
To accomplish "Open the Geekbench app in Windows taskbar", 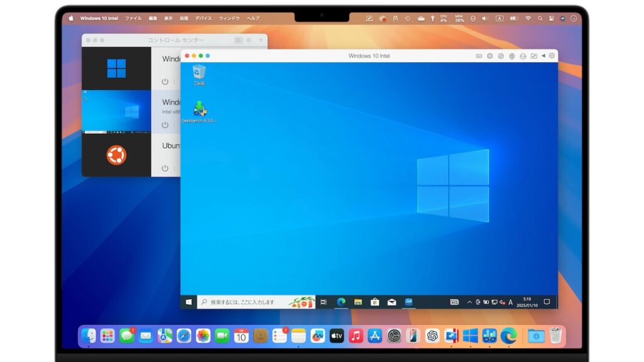I will point(409,302).
